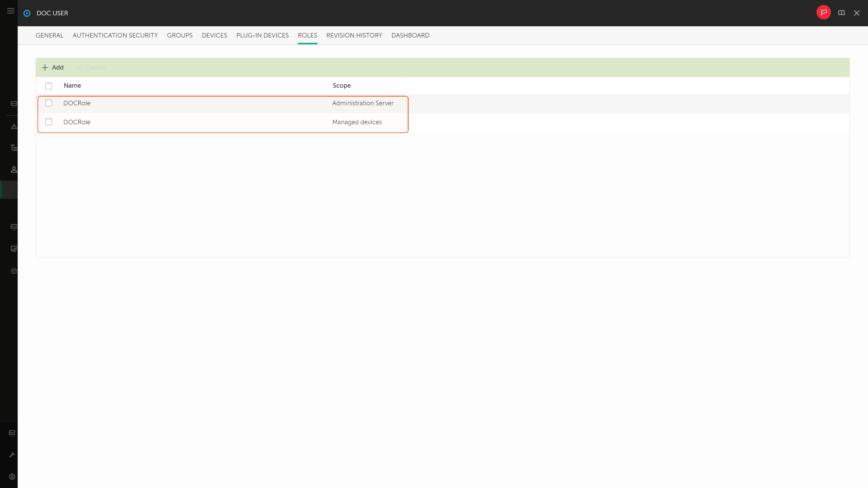Screen dimensions: 868x488
Task: Check the select-all header checkbox
Action: [49, 86]
